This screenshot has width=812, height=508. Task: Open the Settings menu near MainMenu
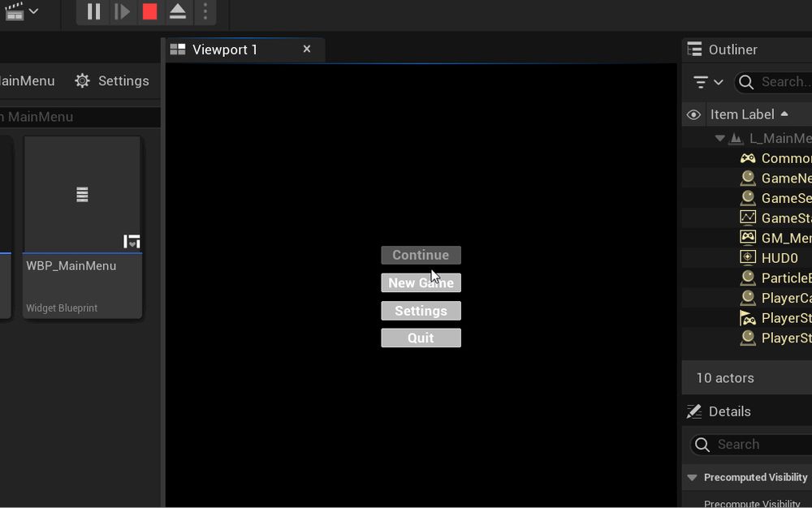(x=112, y=80)
